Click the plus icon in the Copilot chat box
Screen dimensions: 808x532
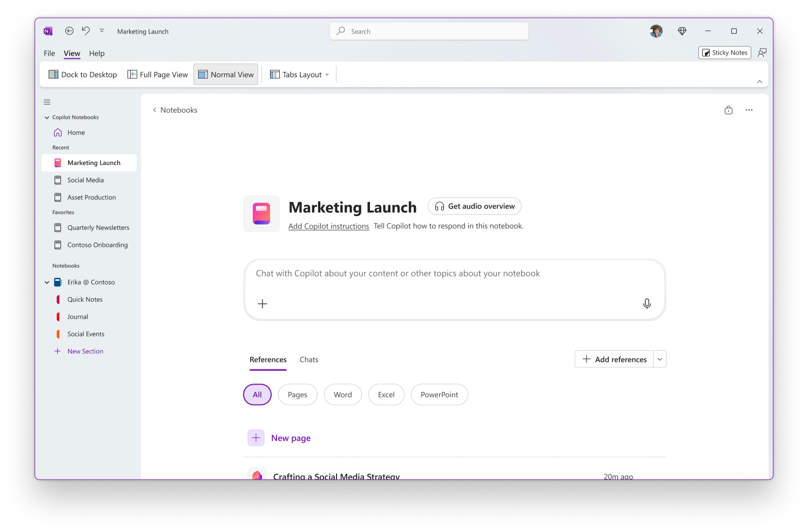262,304
